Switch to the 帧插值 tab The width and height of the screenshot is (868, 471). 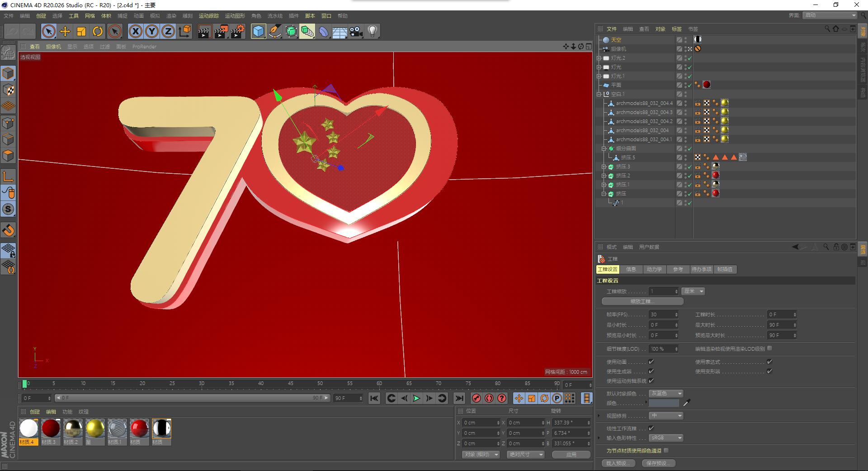point(725,269)
